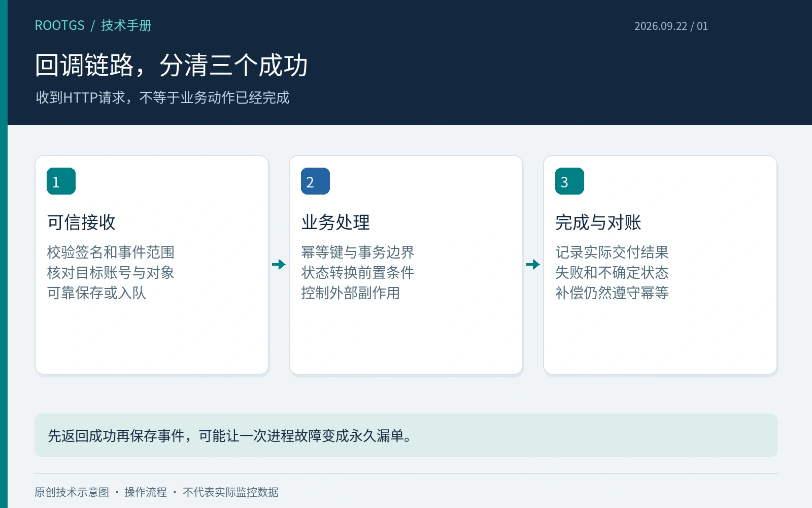Select the title 回调链路，分清三个成功
The image size is (812, 508).
tap(172, 65)
